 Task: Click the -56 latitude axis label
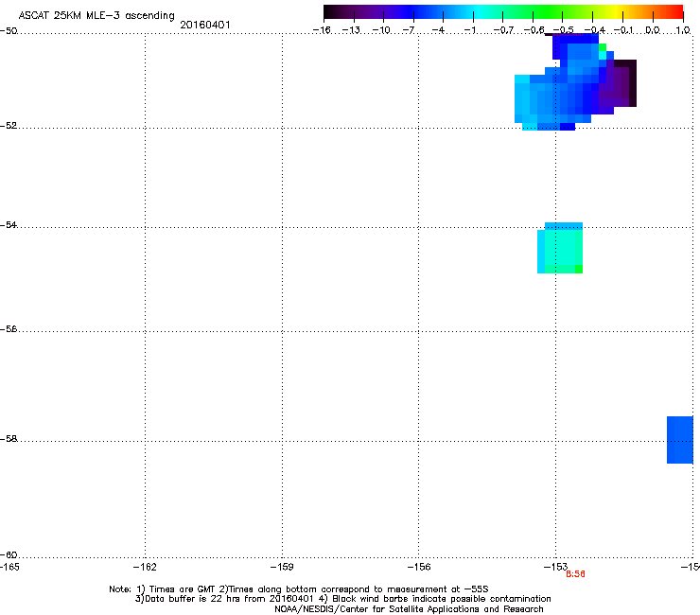[9, 328]
